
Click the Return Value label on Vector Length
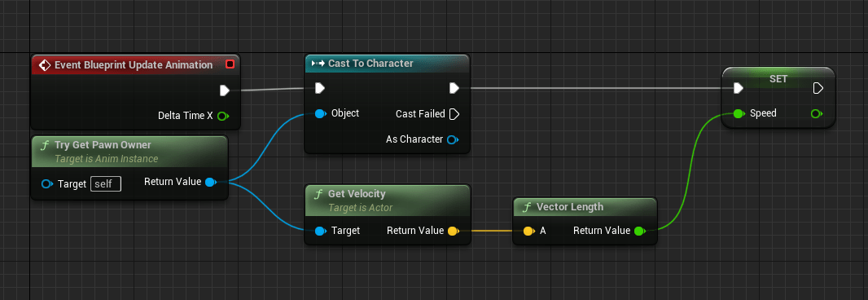coord(602,231)
